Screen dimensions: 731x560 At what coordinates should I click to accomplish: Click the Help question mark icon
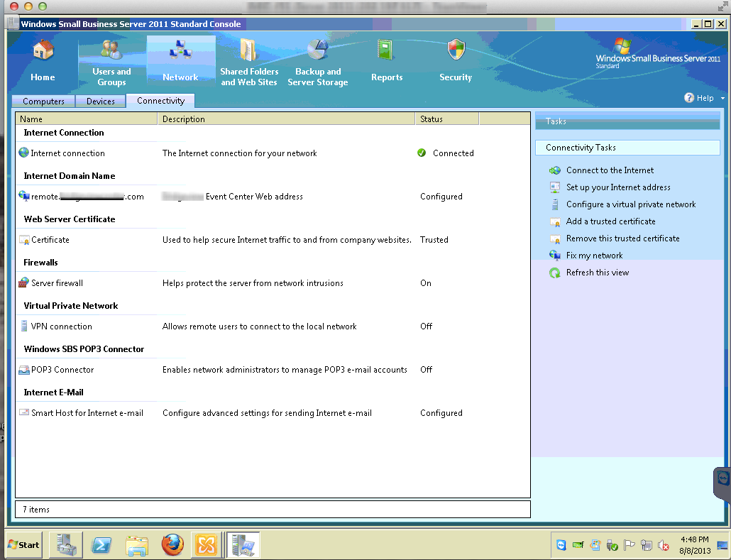[689, 97]
